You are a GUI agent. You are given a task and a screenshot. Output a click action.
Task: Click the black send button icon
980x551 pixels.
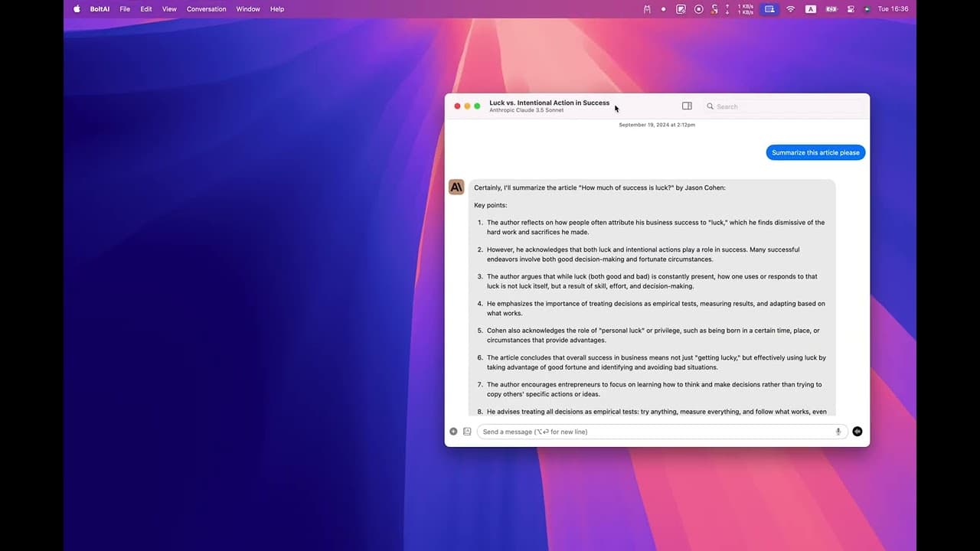point(857,432)
